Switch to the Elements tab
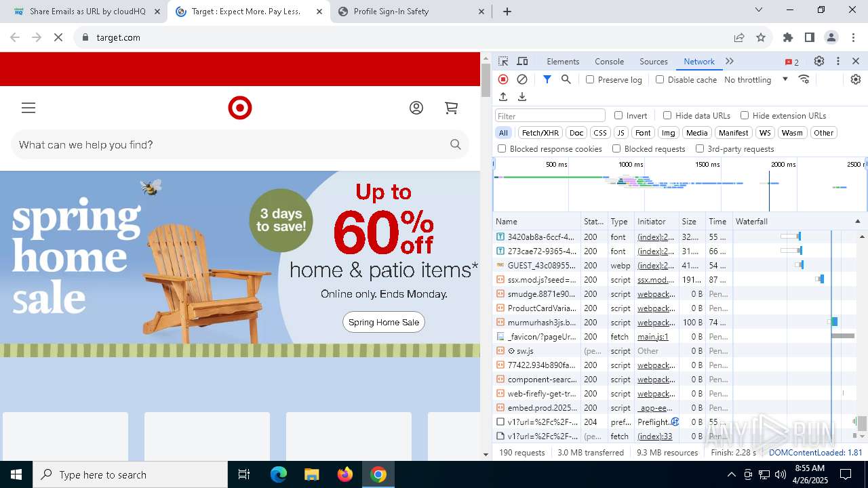Screen dimensions: 868x488 coord(563,61)
